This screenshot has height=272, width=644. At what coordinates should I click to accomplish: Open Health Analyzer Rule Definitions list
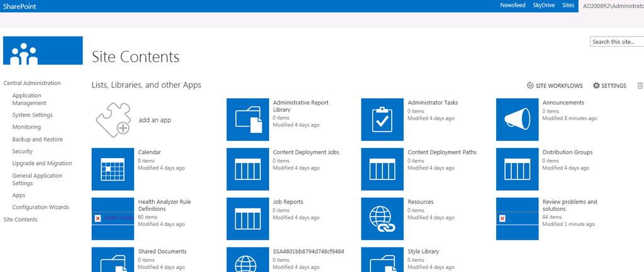pos(164,205)
